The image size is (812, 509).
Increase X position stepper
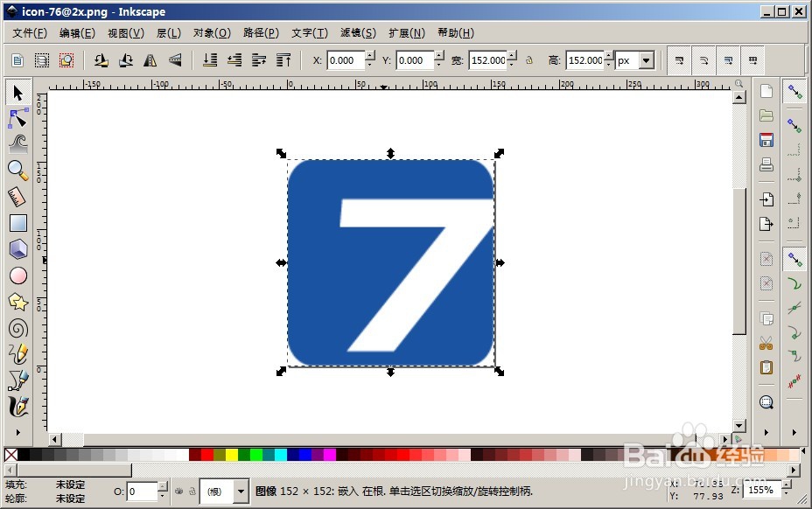370,55
